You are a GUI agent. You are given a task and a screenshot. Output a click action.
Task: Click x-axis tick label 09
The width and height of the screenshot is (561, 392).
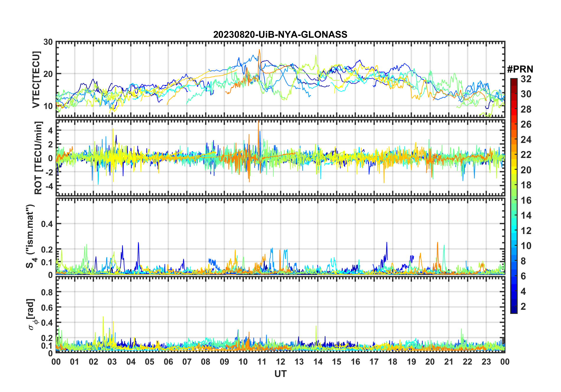(x=224, y=362)
